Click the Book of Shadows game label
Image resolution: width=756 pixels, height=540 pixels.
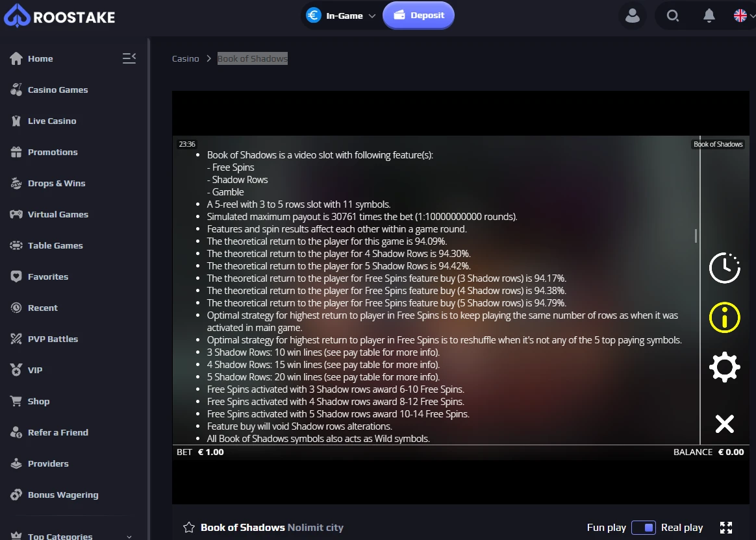(x=718, y=144)
